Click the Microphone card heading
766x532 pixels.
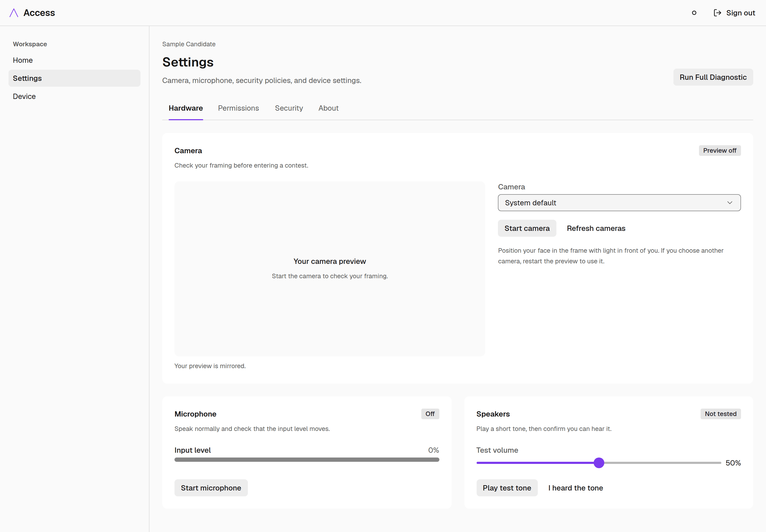tap(195, 414)
